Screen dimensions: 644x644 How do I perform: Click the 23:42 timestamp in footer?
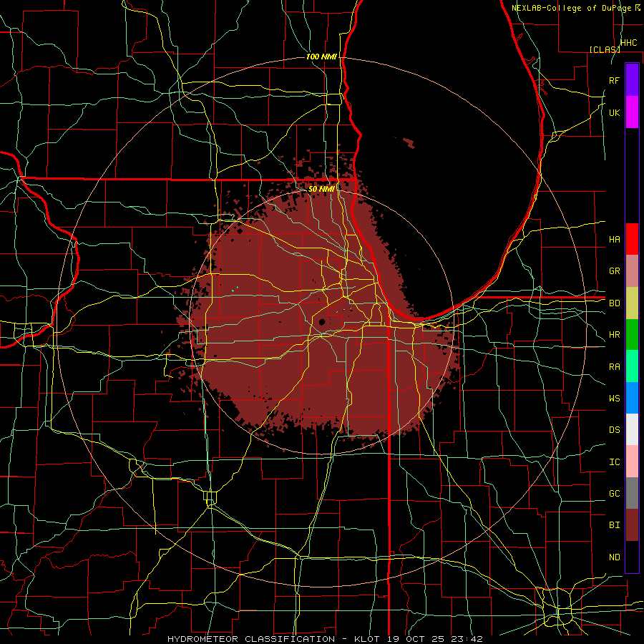[466, 639]
